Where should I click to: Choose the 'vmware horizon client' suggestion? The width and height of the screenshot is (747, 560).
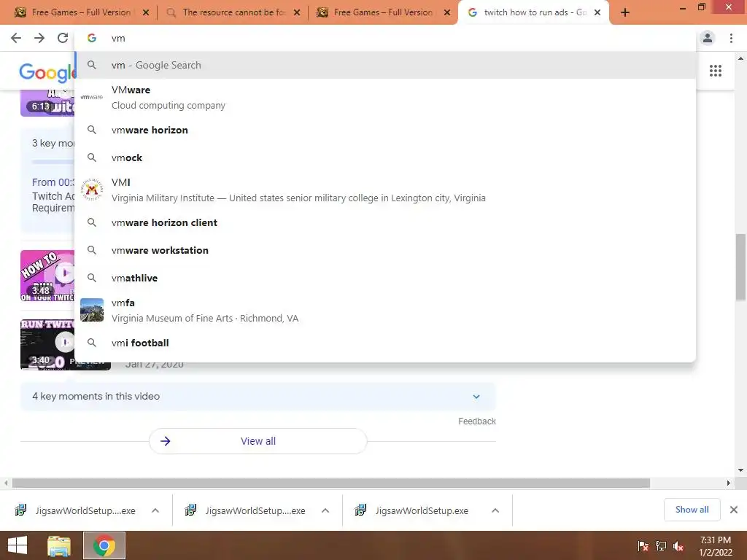(385, 222)
